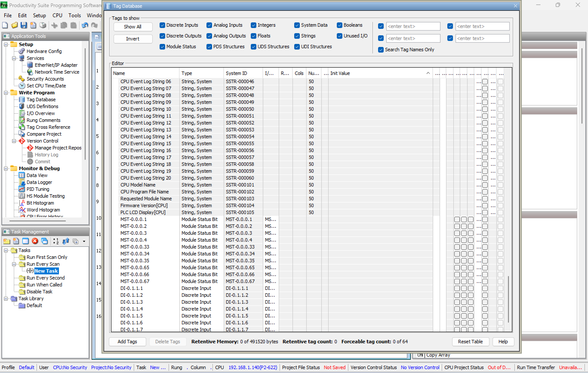Open Network Time Service icon
Screen dimensions: 588x373
(x=30, y=72)
